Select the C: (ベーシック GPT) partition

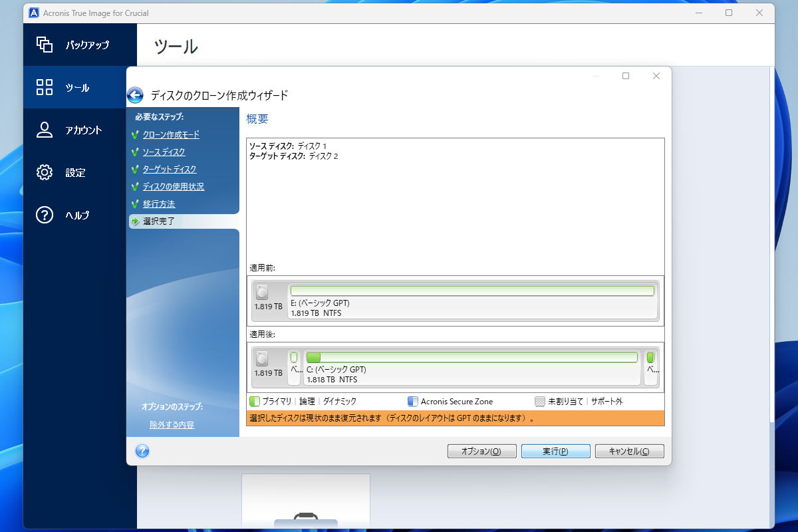[x=473, y=367]
